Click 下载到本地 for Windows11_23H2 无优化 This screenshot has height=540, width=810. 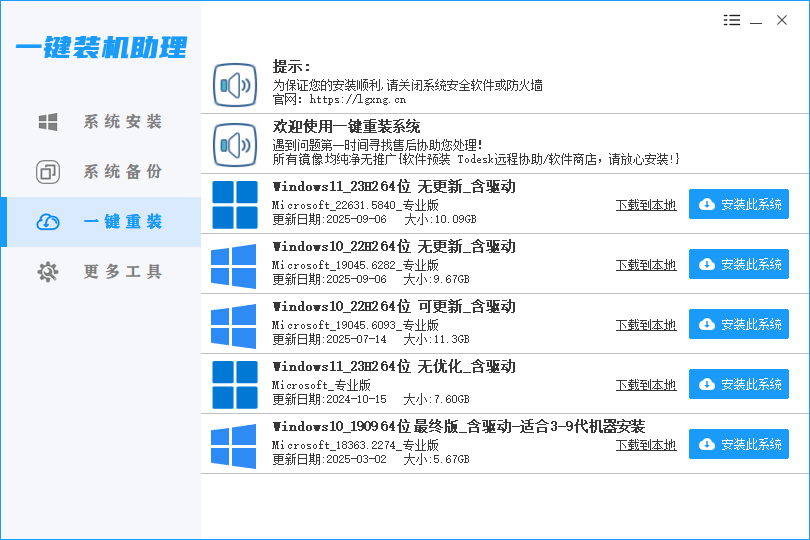645,385
